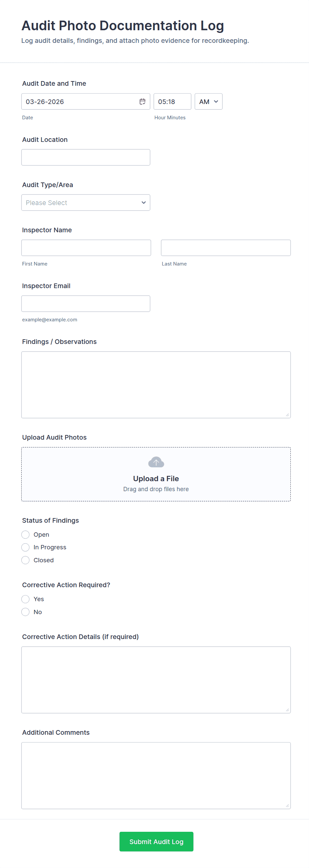The width and height of the screenshot is (309, 868).
Task: Click the Hour Minutes time field
Action: [172, 101]
